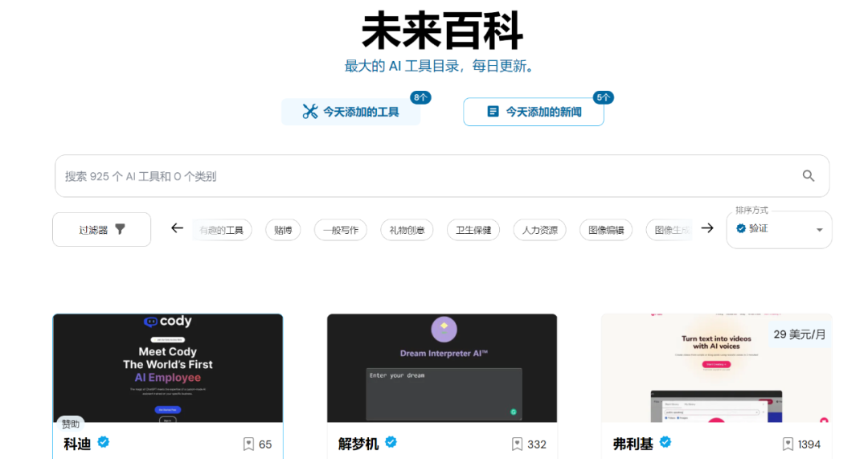Select the 有趣的工具 category chip
This screenshot has height=459, width=868.
click(x=223, y=230)
